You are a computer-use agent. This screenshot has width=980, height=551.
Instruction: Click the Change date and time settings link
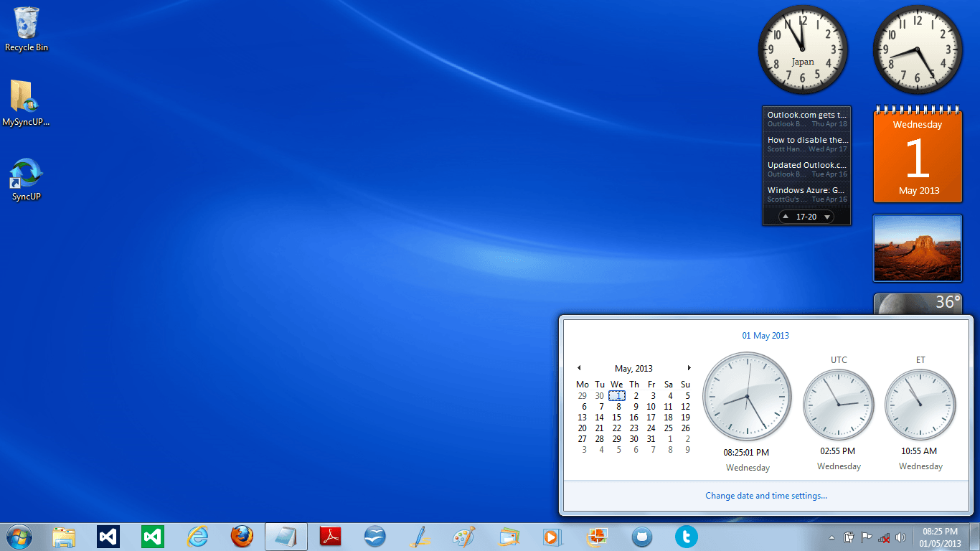[x=765, y=495]
